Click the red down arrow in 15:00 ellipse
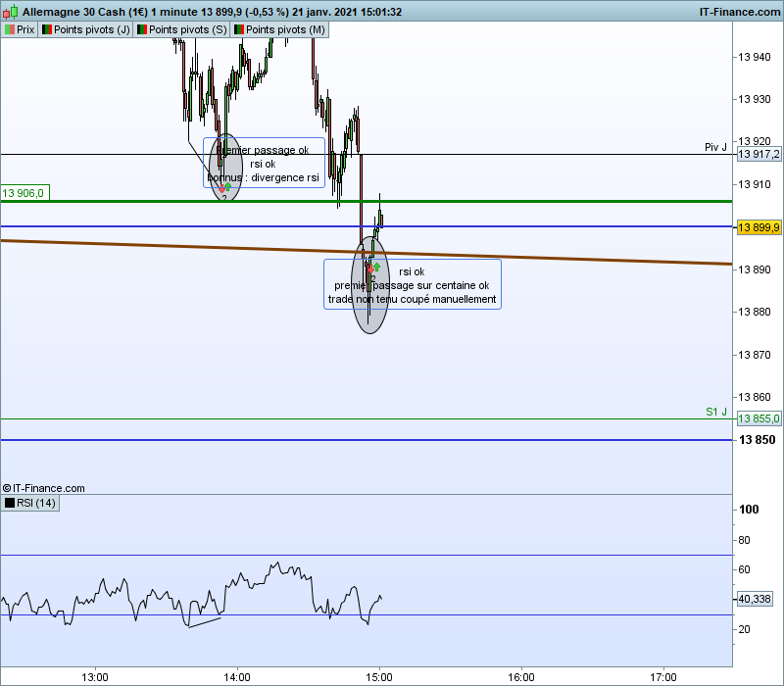 (x=370, y=269)
